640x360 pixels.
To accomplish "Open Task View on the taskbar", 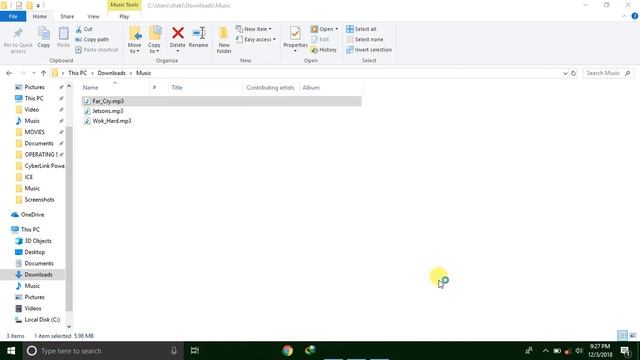I will pos(195,351).
